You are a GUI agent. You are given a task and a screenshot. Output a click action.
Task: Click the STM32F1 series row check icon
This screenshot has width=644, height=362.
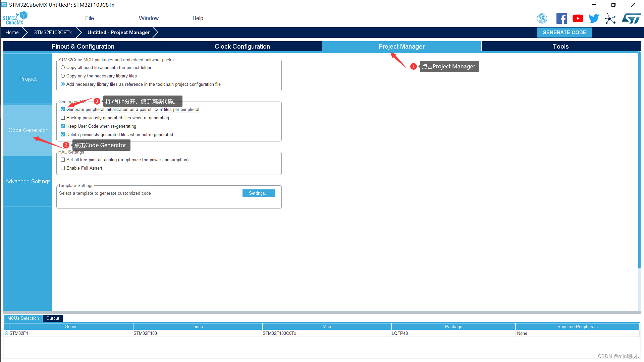(6, 333)
